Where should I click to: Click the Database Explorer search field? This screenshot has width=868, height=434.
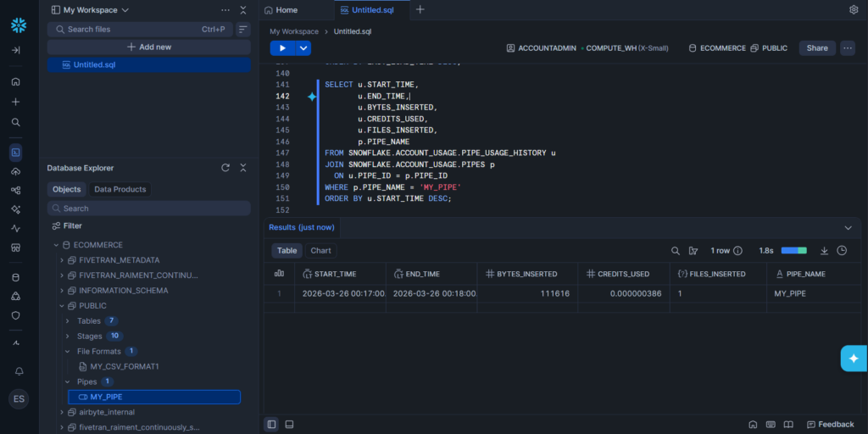[149, 209]
